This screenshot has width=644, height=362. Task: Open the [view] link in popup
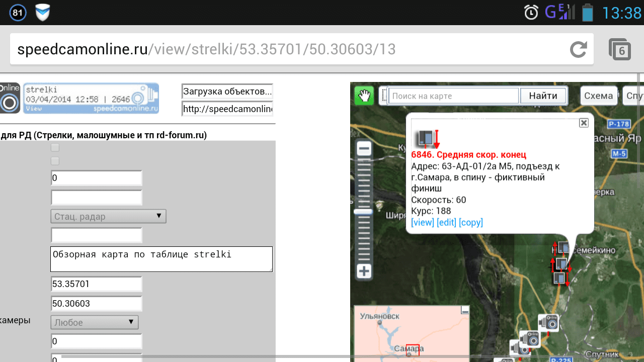[422, 222]
